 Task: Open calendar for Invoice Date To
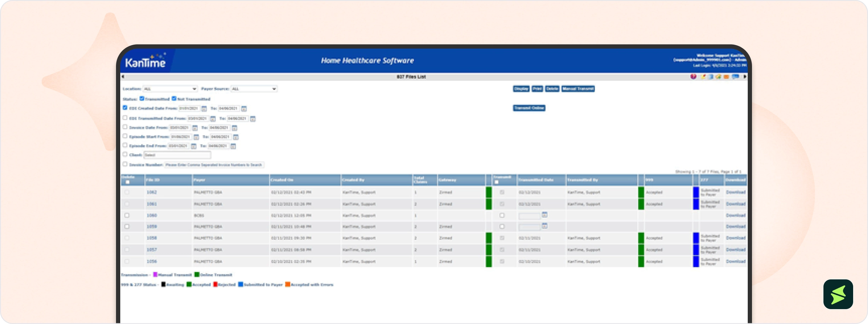point(235,128)
